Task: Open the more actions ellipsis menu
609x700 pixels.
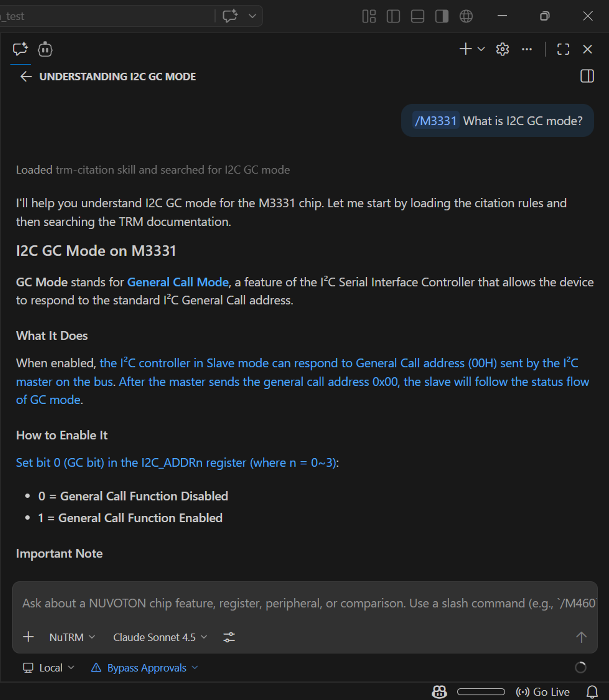Action: pos(527,49)
